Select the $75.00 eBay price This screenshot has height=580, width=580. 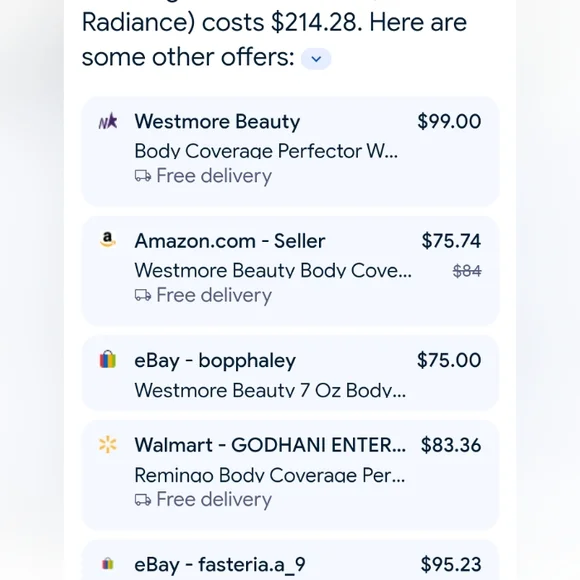449,360
